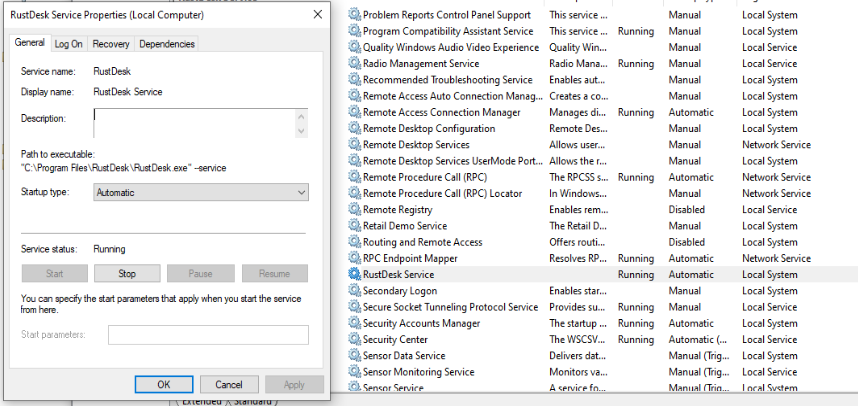Click the RustDesk Service name in list
The height and width of the screenshot is (406, 858).
398,275
